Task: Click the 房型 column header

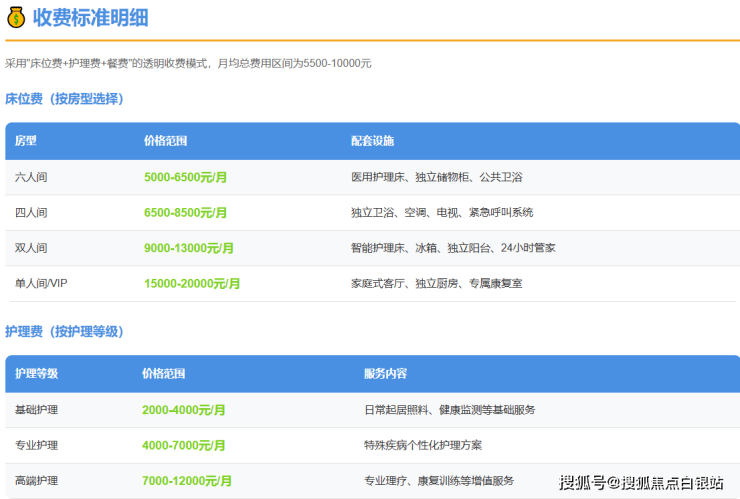Action: (25, 141)
